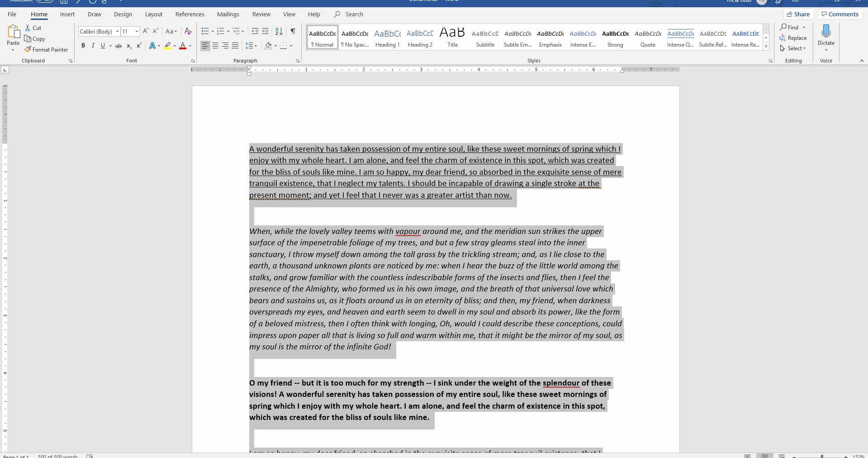
Task: Open Change Case dropdown
Action: point(171,31)
